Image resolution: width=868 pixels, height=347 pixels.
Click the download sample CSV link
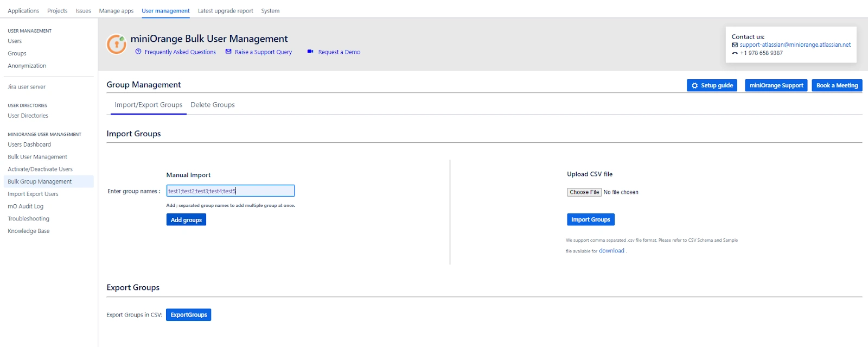click(611, 251)
